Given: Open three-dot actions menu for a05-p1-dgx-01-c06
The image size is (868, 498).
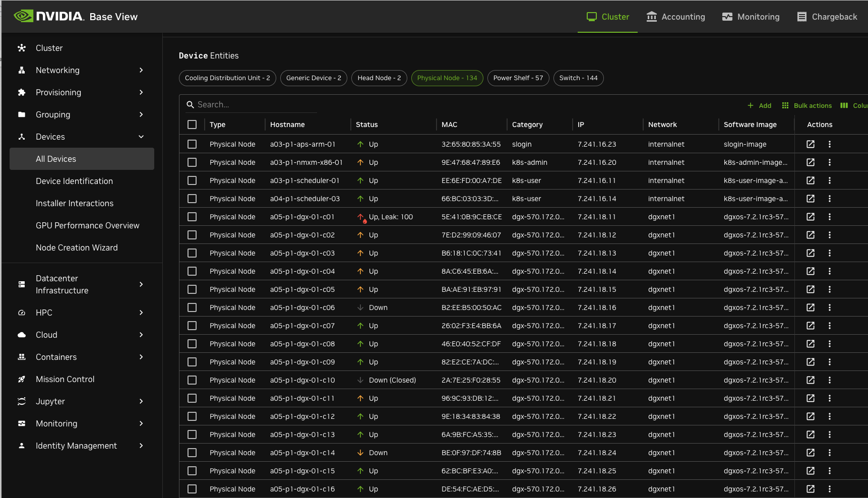Looking at the screenshot, I should [829, 307].
